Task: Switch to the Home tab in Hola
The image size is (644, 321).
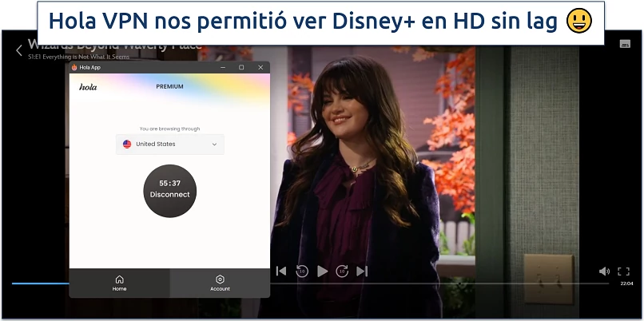Action: point(120,283)
